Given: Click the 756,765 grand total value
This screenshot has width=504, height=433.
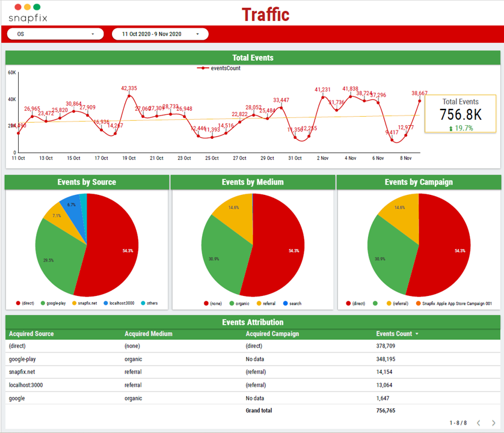Looking at the screenshot, I should [386, 411].
